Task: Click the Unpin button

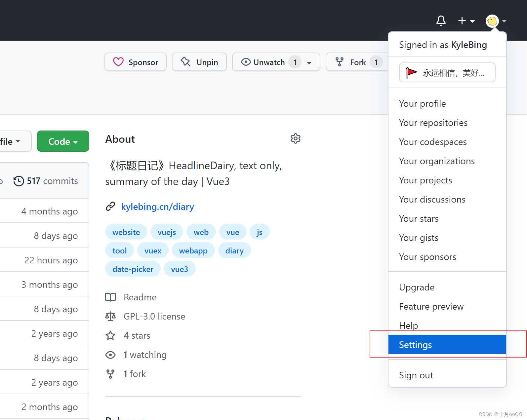Action: (199, 62)
